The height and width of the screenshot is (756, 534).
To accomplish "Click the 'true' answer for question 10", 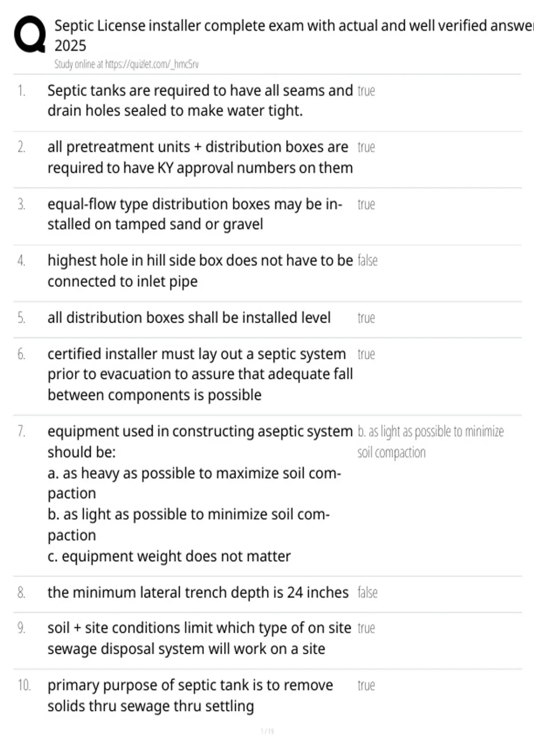I will coord(366,685).
